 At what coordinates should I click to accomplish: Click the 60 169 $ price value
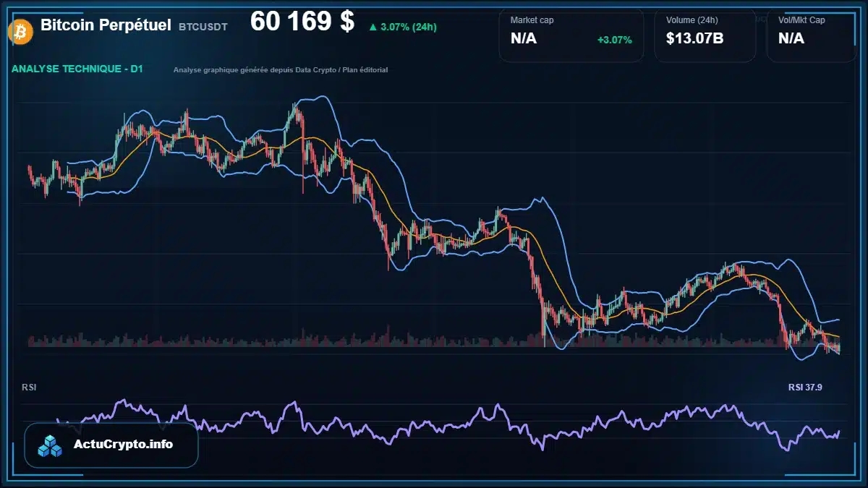(302, 22)
